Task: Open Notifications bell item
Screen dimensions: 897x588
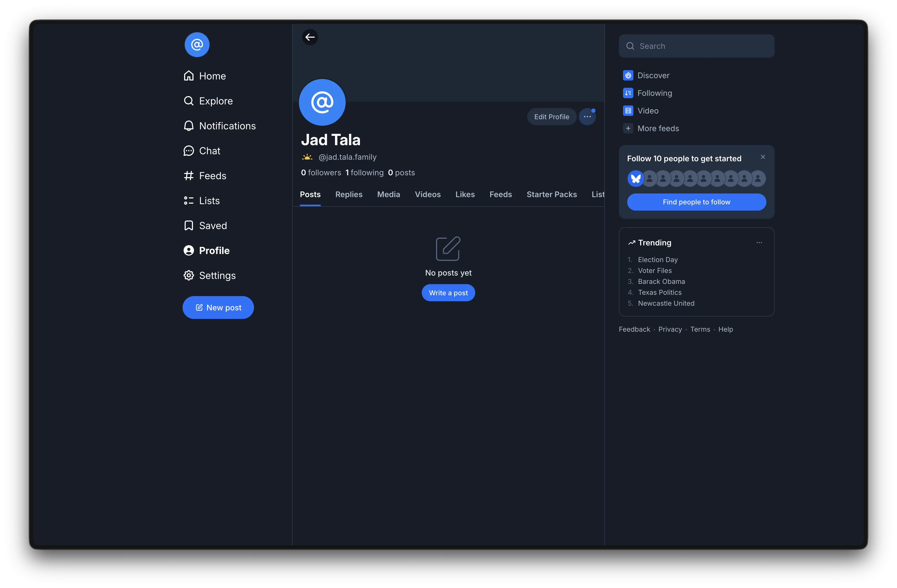Action: tap(219, 126)
